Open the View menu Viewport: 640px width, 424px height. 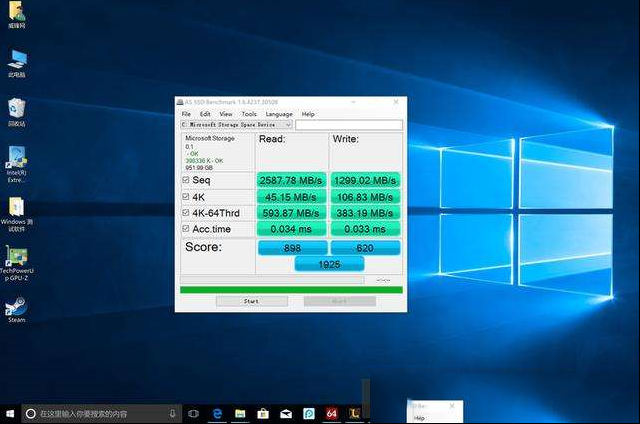(226, 114)
